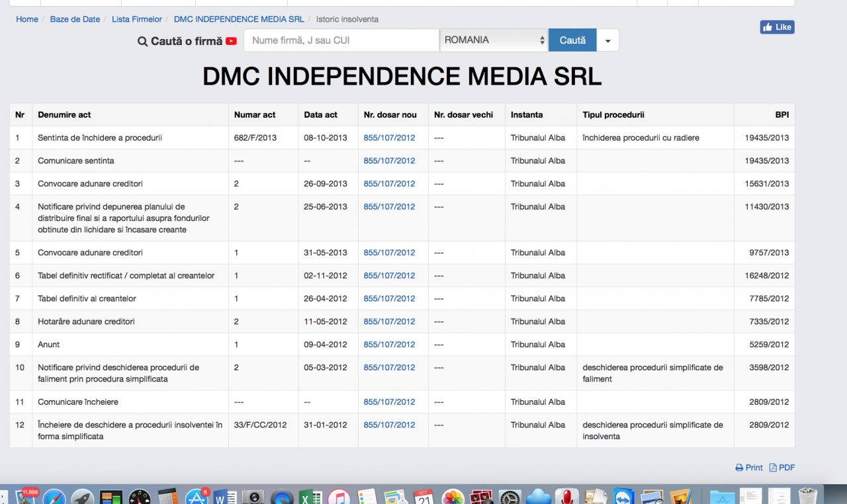Select BPI value 9757/2013
The image size is (847, 504).
tap(770, 253)
